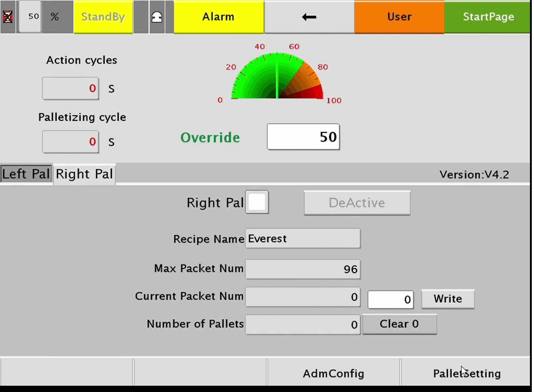
Task: Click the packet number entry box beside Write
Action: coord(391,299)
